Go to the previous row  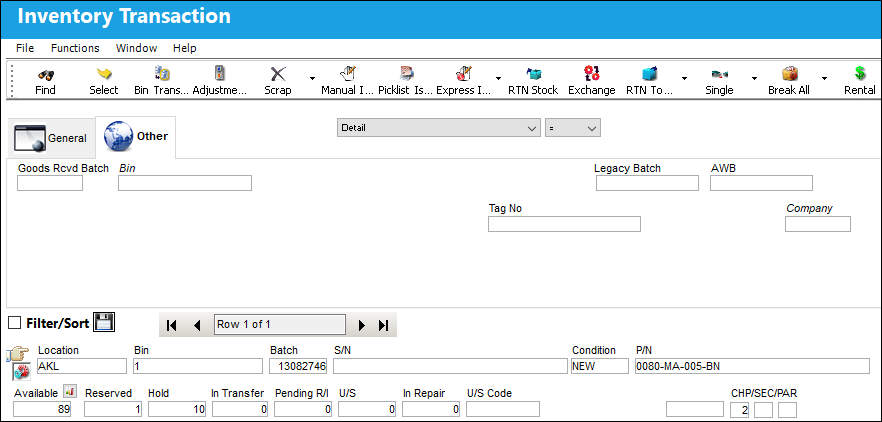pyautogui.click(x=197, y=325)
